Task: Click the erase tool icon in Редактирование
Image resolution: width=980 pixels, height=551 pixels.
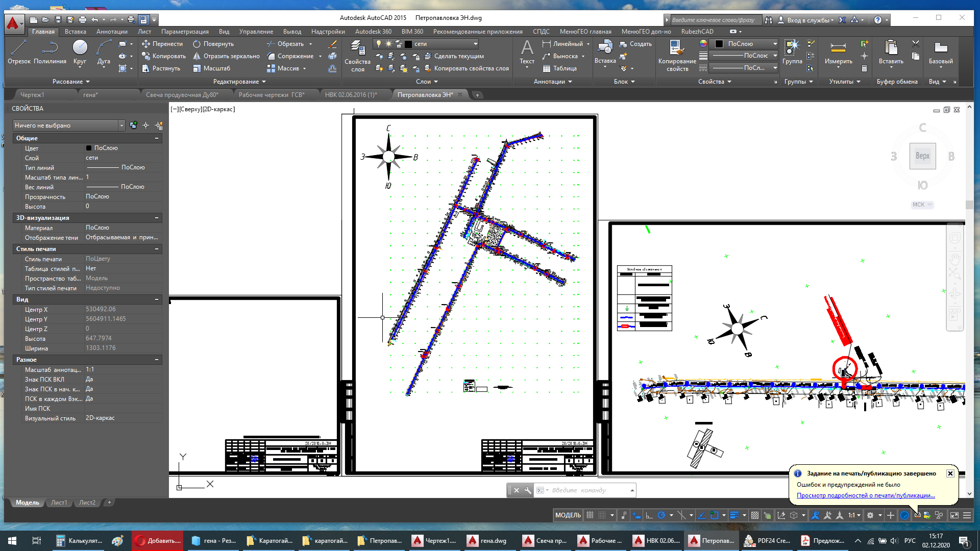Action: click(x=332, y=44)
